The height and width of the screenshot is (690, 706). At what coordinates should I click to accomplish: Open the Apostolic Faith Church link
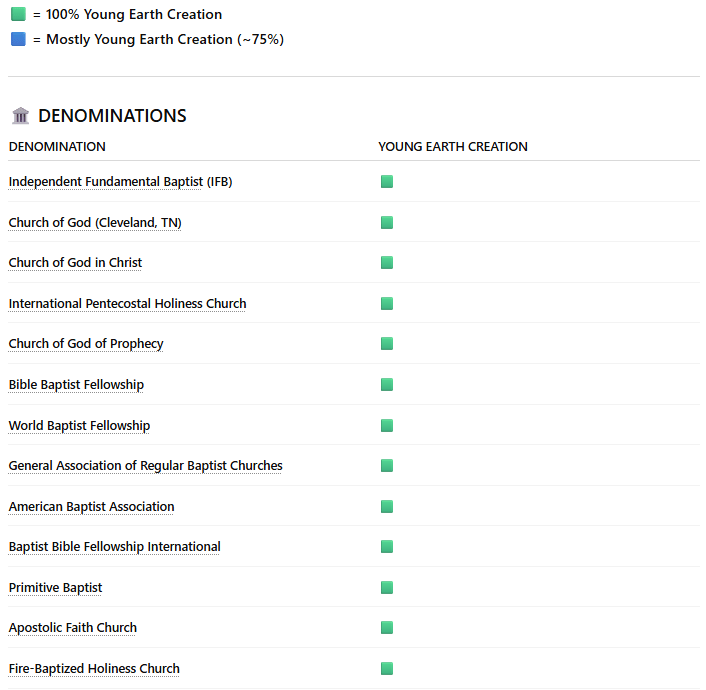[73, 628]
